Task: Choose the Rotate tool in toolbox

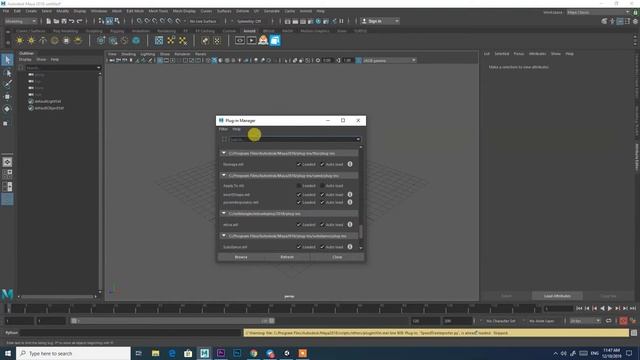Action: pyautogui.click(x=7, y=109)
